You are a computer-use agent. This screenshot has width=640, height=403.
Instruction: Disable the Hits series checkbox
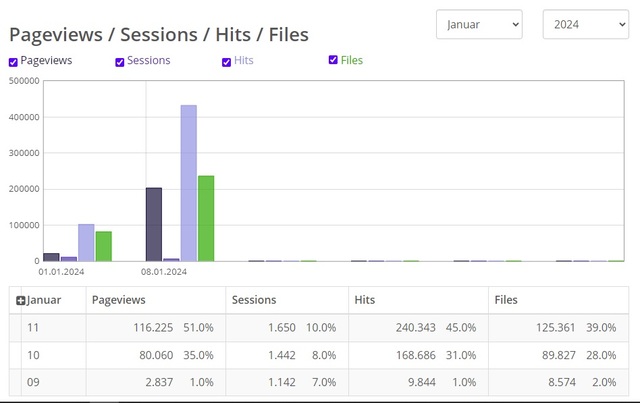pos(226,62)
